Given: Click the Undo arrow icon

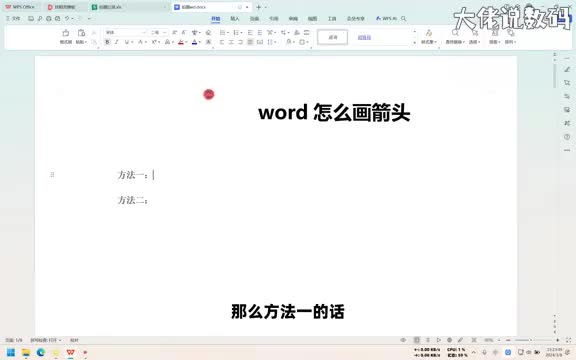Looking at the screenshot, I should pos(67,18).
